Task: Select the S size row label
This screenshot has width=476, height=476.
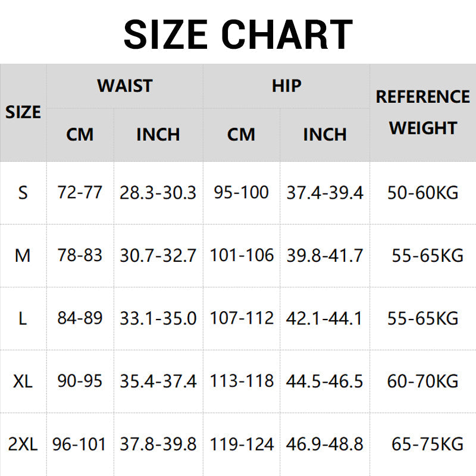Action: click(x=23, y=193)
